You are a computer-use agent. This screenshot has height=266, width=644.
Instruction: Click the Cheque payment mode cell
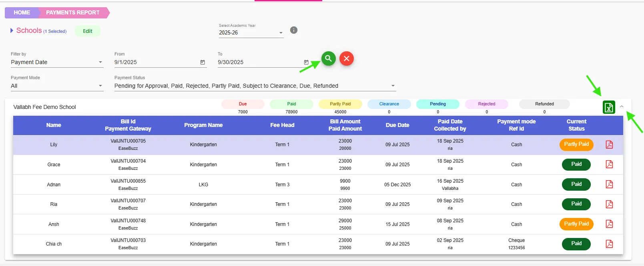[x=516, y=240]
